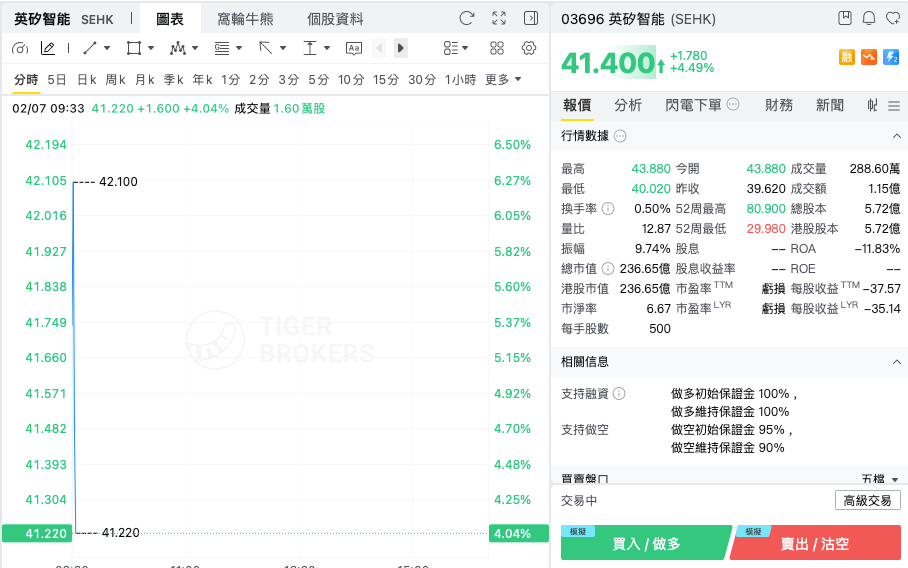
Task: Open the list layout dropdown
Action: (456, 48)
